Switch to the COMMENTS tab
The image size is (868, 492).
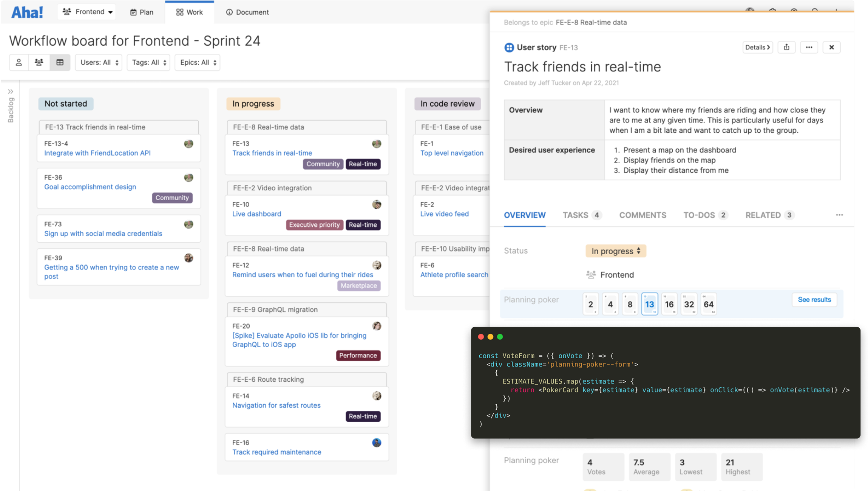(643, 215)
